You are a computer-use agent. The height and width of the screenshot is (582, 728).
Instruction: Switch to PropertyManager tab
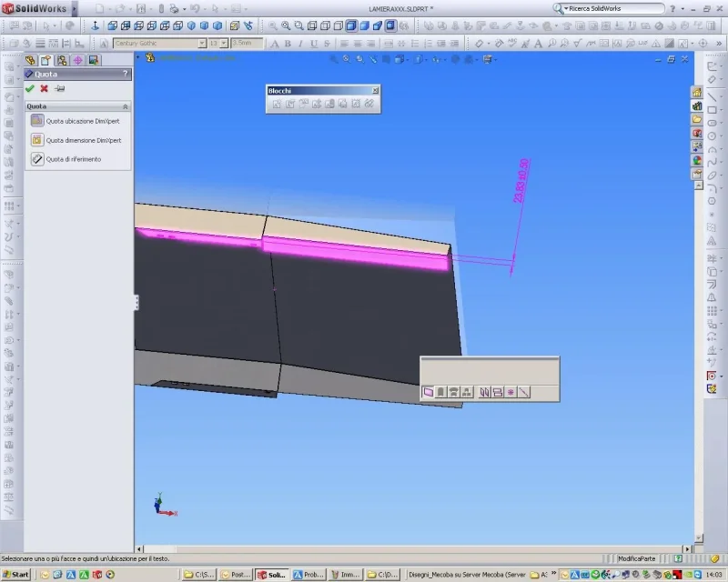tap(45, 60)
